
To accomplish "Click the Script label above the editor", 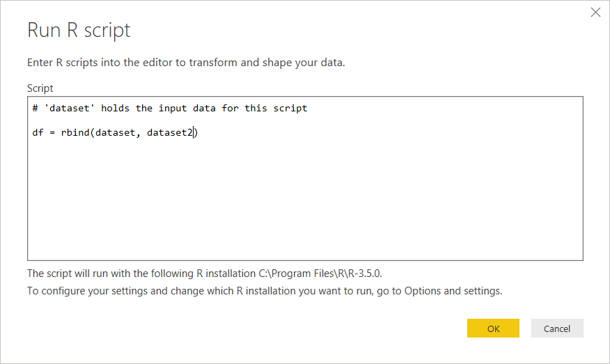I will tap(40, 88).
